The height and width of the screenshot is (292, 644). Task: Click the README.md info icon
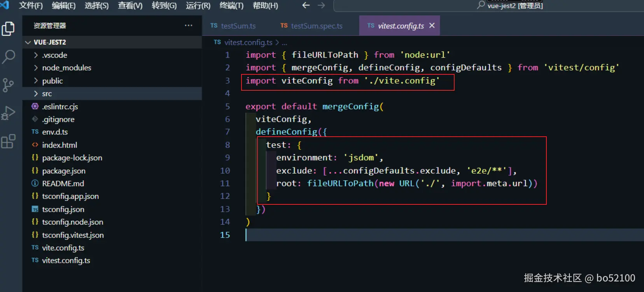pyautogui.click(x=35, y=183)
